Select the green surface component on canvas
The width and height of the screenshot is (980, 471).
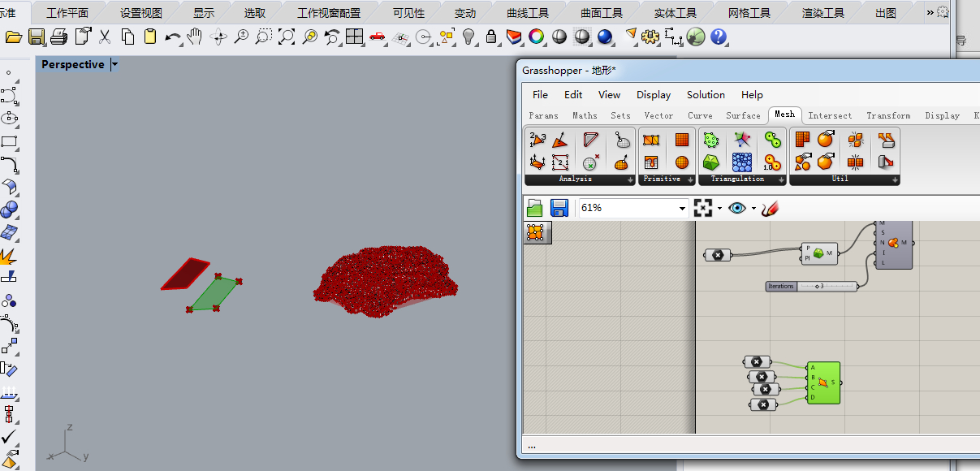823,382
